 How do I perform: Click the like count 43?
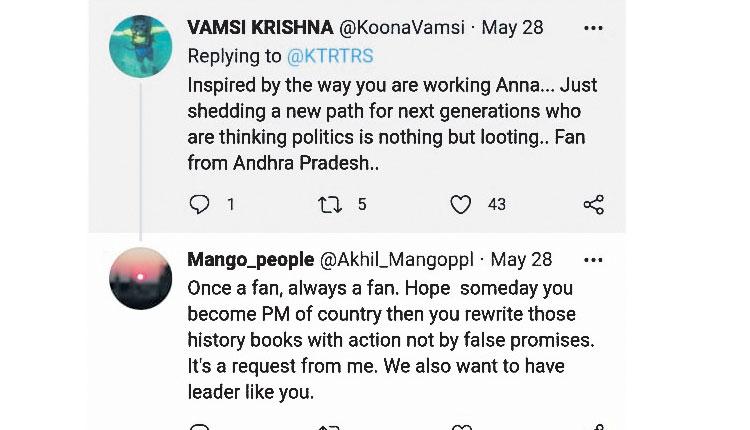[497, 205]
